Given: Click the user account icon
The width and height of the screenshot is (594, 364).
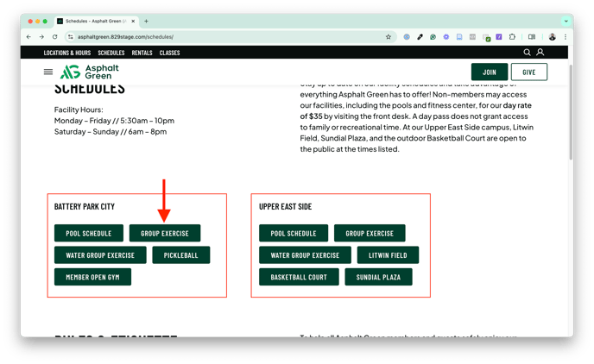Looking at the screenshot, I should [540, 53].
